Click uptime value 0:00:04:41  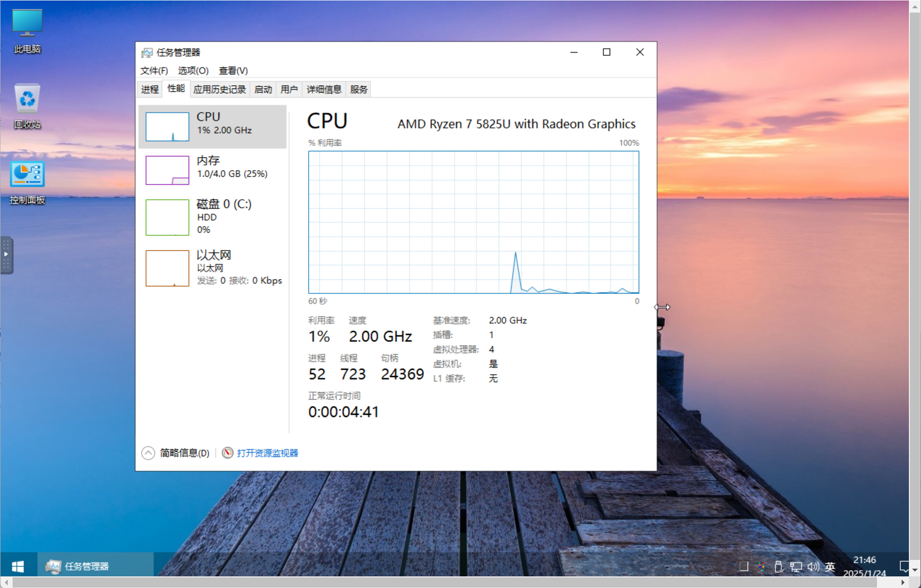(x=344, y=412)
